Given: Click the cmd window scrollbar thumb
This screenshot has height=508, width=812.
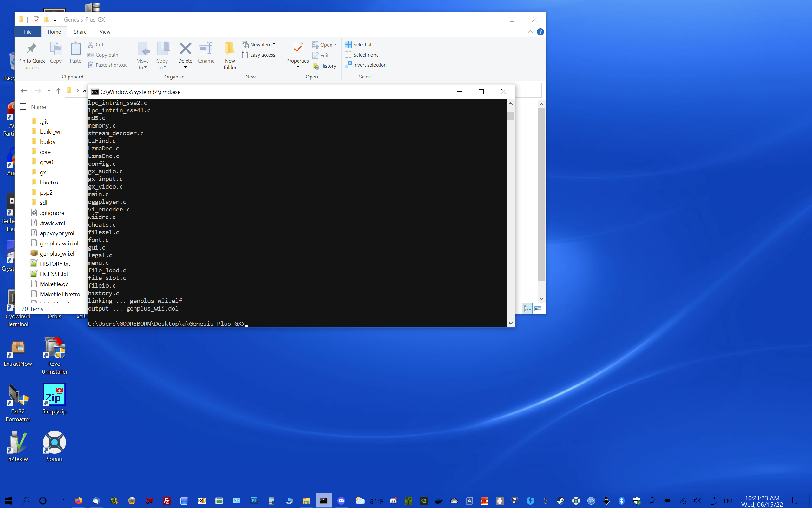Looking at the screenshot, I should pos(511,116).
